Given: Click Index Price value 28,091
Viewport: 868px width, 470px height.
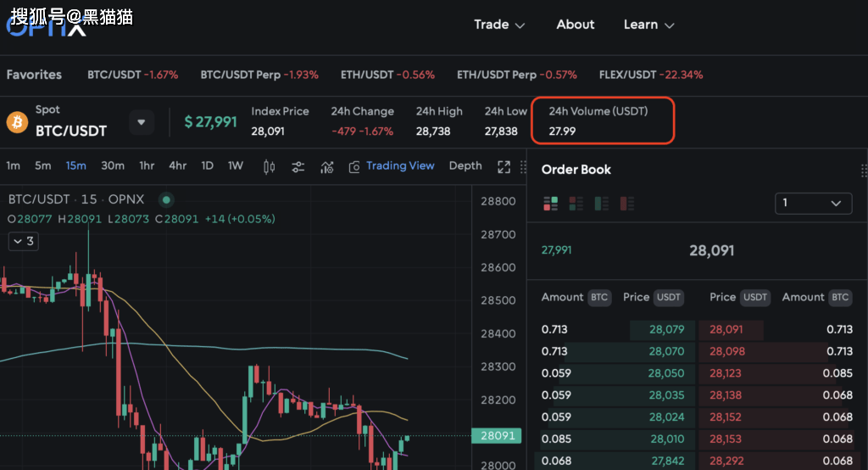Looking at the screenshot, I should (x=267, y=131).
